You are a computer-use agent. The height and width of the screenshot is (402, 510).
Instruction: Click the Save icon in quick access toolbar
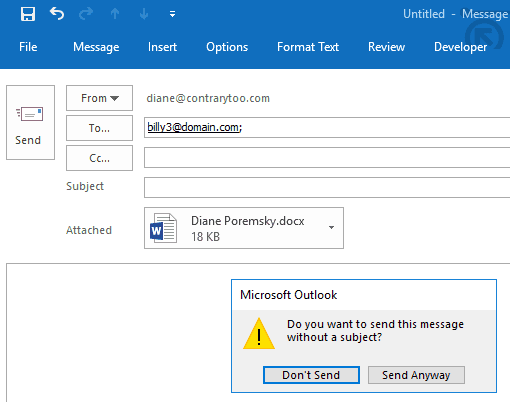tap(28, 14)
